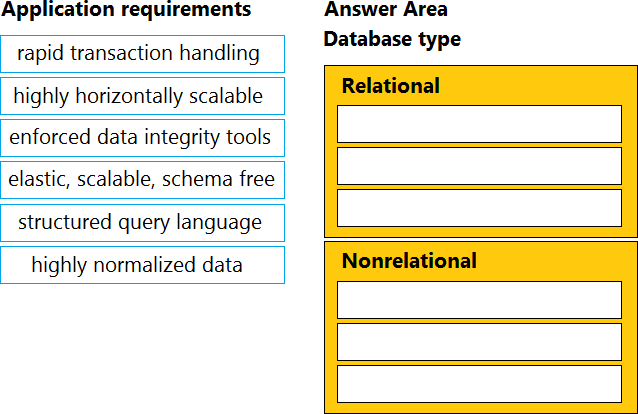Click the 'highly normalized data' item
The height and width of the screenshot is (414, 638).
click(142, 265)
